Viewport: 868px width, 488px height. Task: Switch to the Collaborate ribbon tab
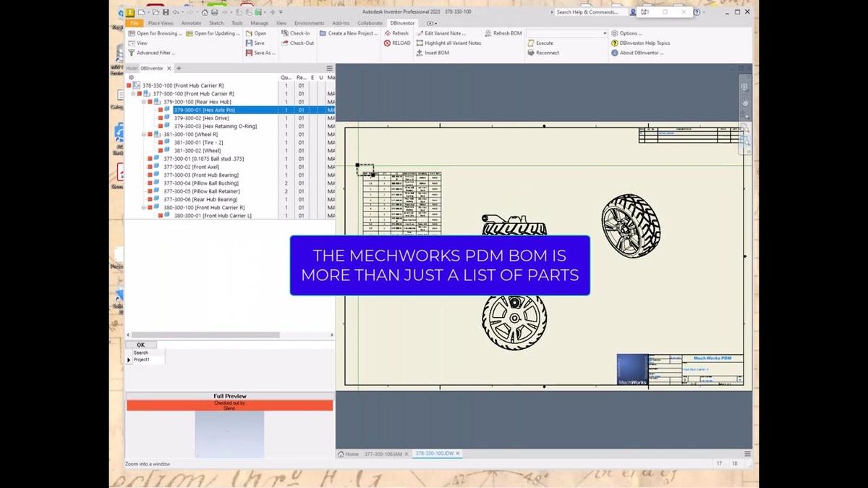point(370,23)
